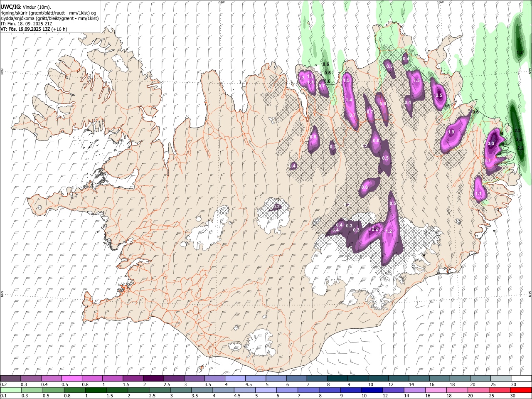Viewport: 532px width, 399px height.
Task: Select the pale grey 25 swatch in top legend row
Action: [x=500, y=378]
